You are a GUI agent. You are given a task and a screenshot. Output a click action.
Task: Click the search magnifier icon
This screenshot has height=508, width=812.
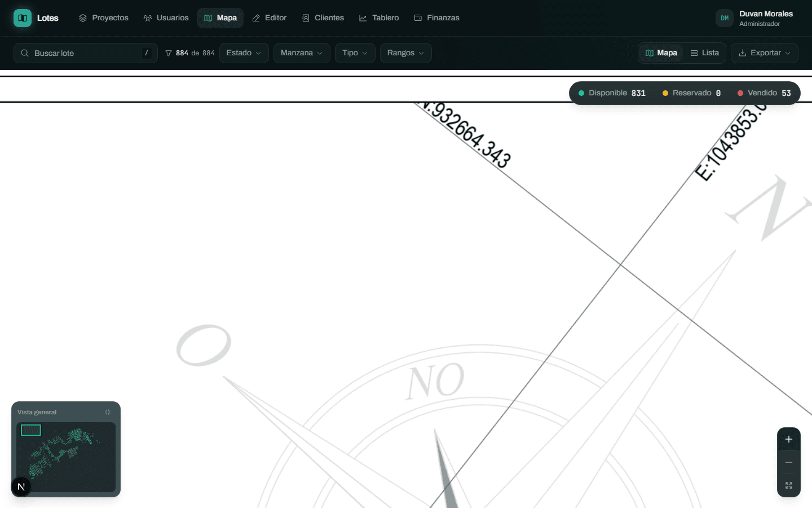[25, 53]
